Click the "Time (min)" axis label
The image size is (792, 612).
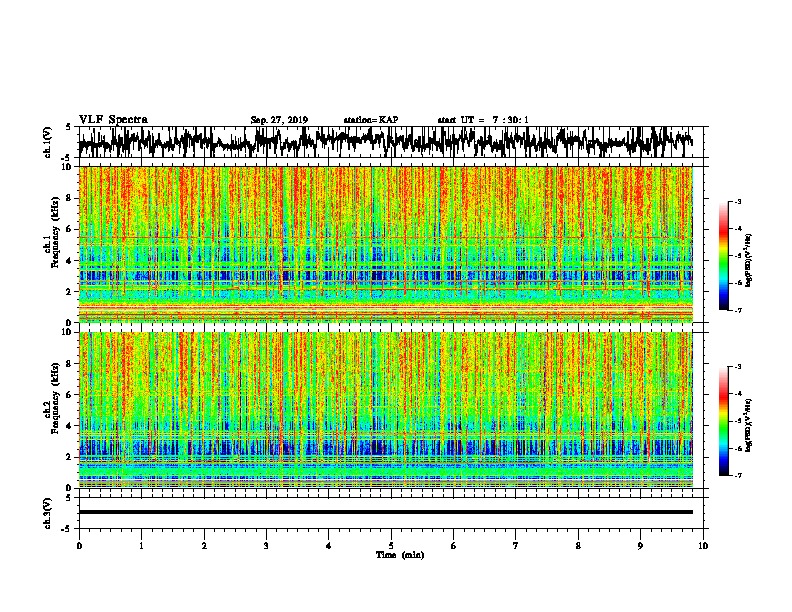point(400,555)
